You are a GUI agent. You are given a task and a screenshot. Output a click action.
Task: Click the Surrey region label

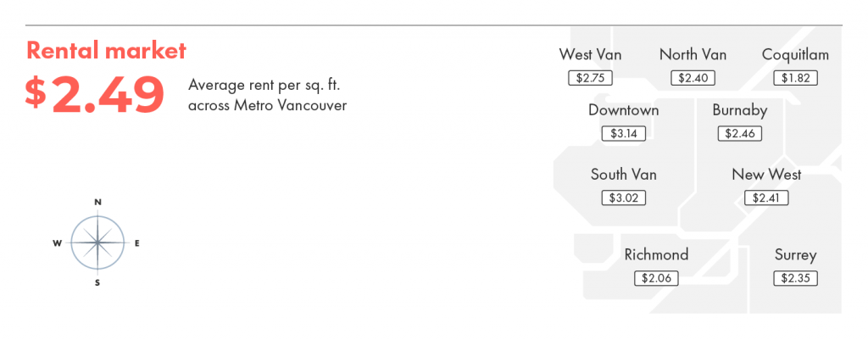[795, 255]
